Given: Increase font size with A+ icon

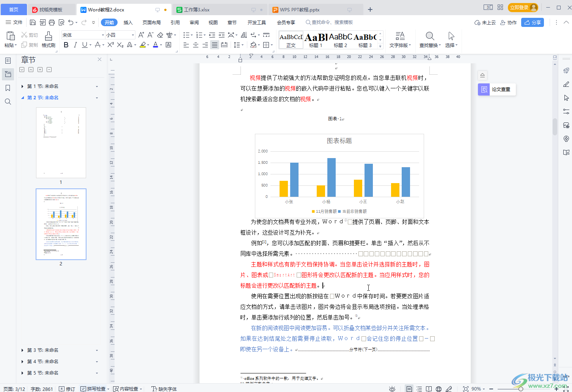Looking at the screenshot, I should pos(141,35).
